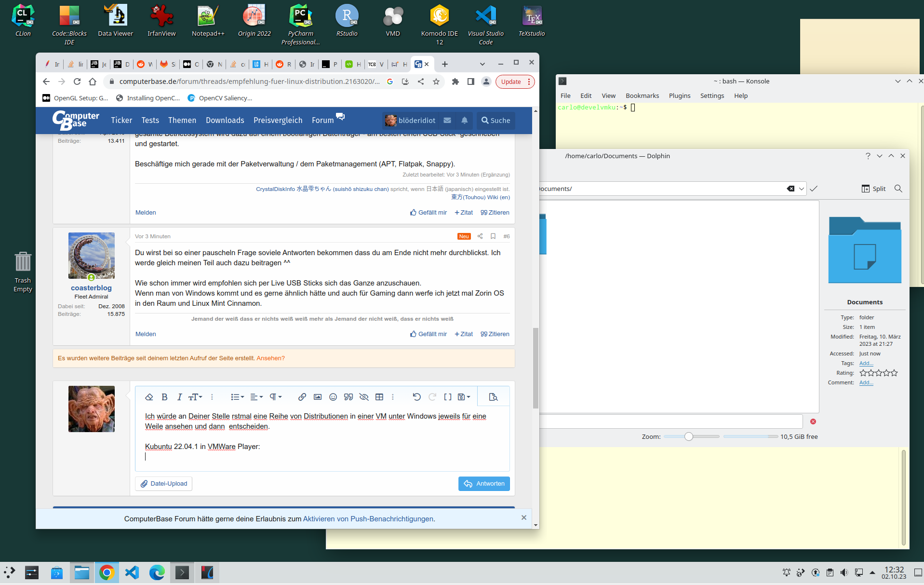
Task: Click the insert quote icon in the editor
Action: click(x=348, y=397)
